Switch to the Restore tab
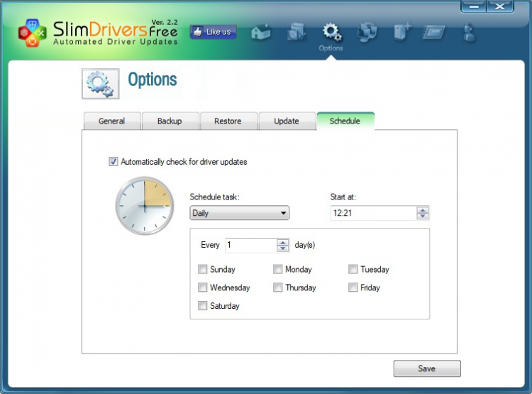Viewport: 532px width, 394px height. (228, 121)
